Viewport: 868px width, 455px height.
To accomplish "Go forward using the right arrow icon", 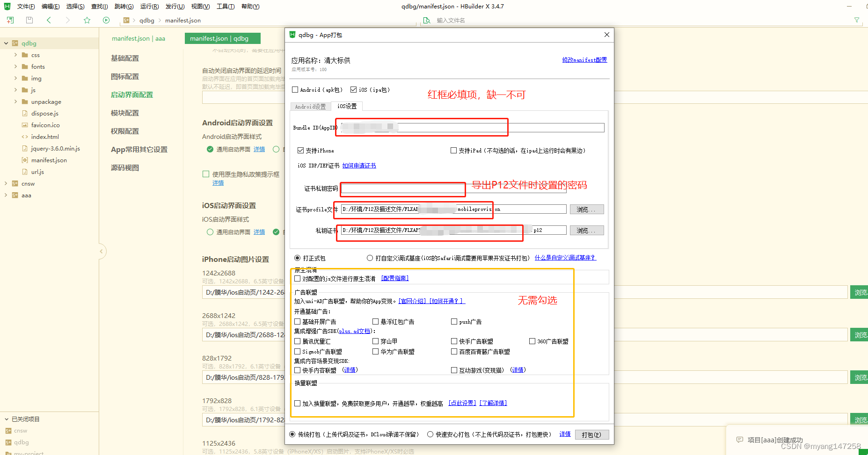I will (68, 20).
